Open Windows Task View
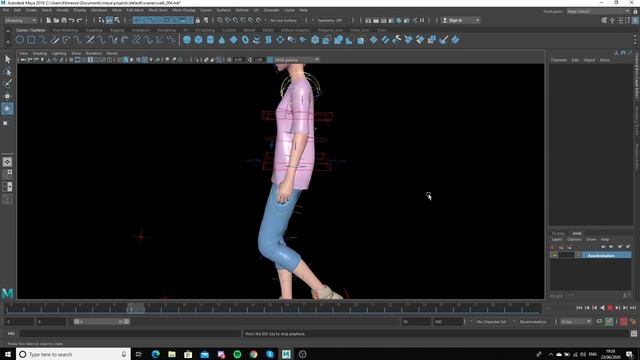The height and width of the screenshot is (360, 640). click(x=138, y=354)
